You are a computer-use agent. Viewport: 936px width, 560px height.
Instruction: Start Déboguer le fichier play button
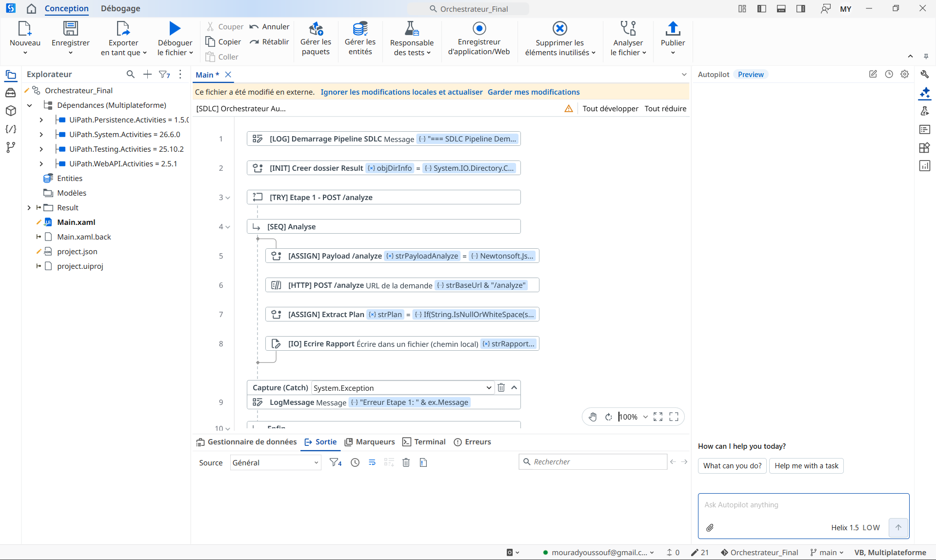point(175,29)
